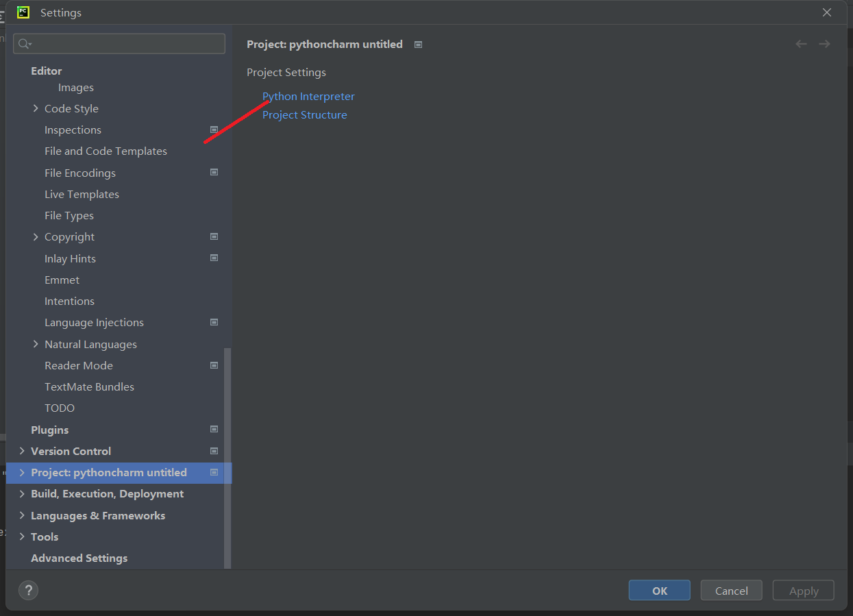The width and height of the screenshot is (853, 616).
Task: Open Live Templates settings
Action: (82, 194)
